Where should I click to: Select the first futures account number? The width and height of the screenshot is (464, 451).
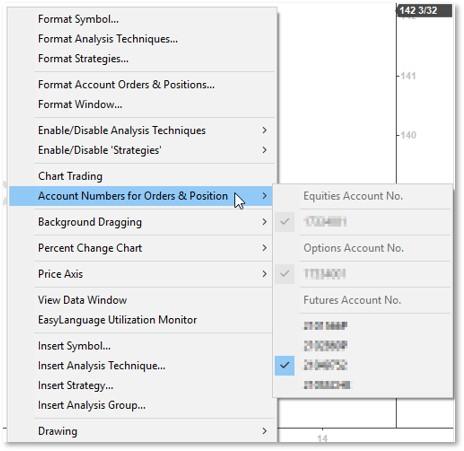pos(363,326)
